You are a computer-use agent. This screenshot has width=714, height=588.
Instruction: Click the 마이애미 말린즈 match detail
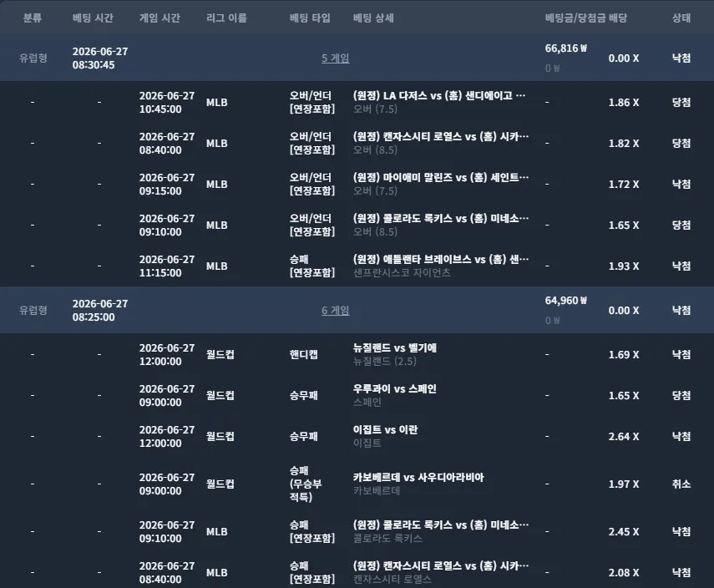pos(441,178)
